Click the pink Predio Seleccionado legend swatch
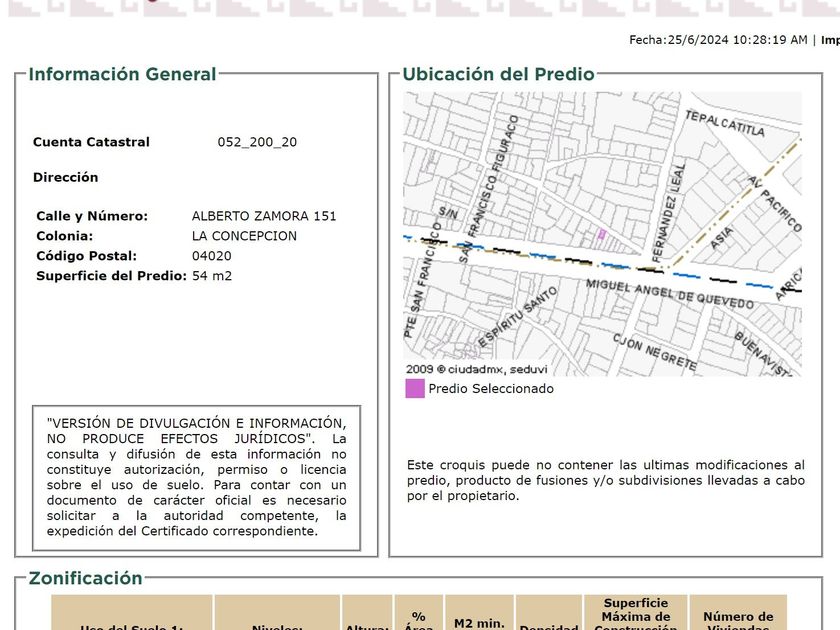The image size is (840, 630). pyautogui.click(x=414, y=389)
